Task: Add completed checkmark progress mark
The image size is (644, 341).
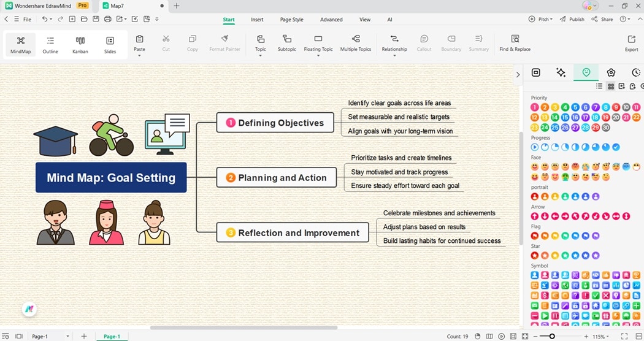Action: [x=616, y=147]
